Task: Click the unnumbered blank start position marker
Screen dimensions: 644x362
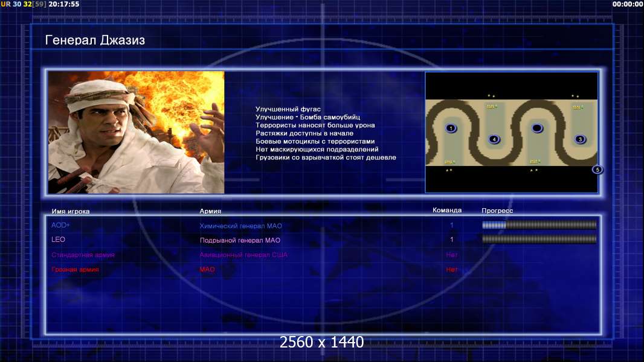Action: point(537,129)
